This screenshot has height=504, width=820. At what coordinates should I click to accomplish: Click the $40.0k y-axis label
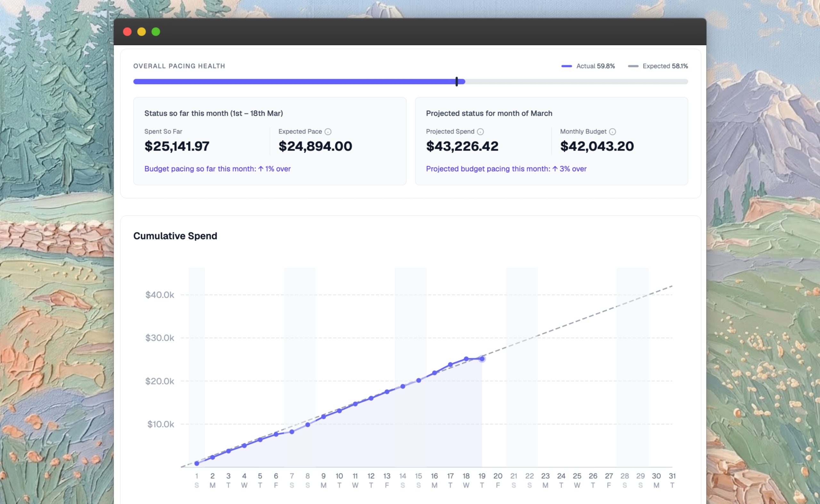(160, 295)
